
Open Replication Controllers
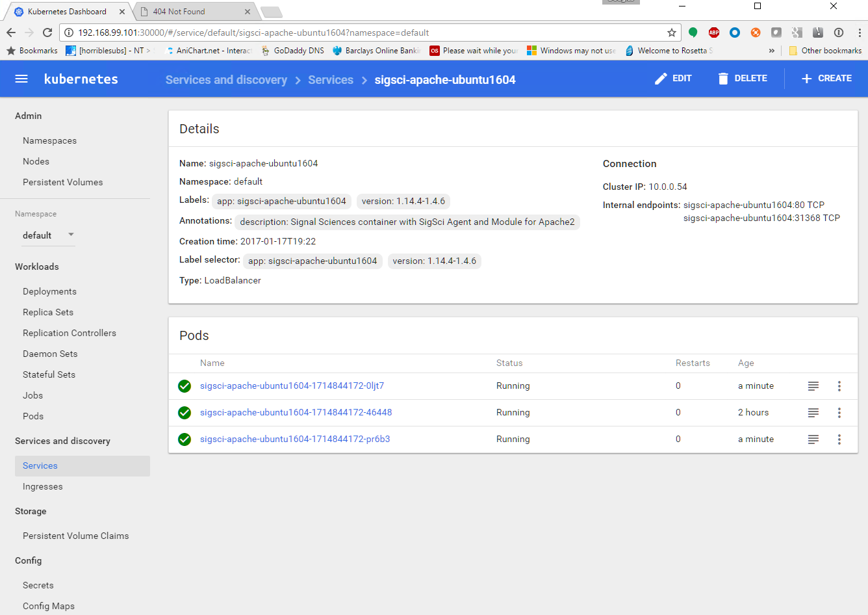pos(70,333)
